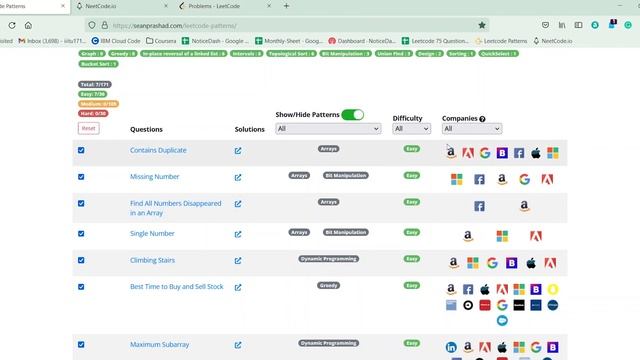Uncheck Missing Number checkbox
The width and height of the screenshot is (640, 360).
tap(81, 177)
